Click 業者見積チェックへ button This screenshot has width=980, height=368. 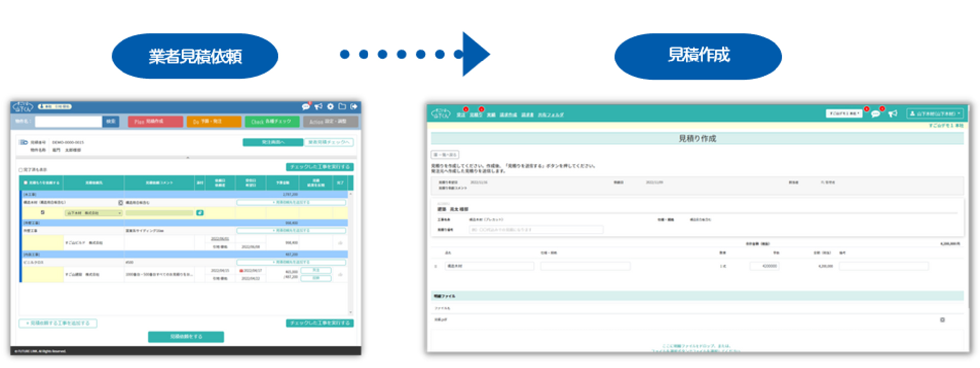click(329, 142)
